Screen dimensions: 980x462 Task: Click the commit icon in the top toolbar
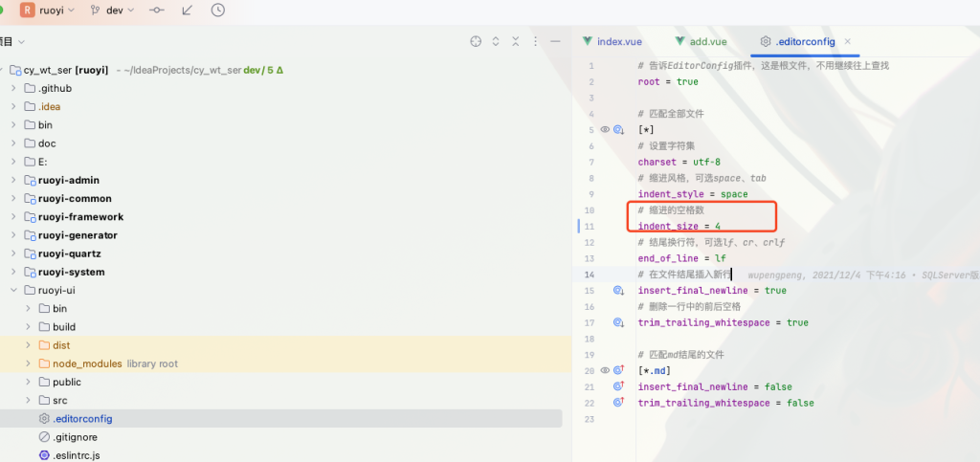157,11
